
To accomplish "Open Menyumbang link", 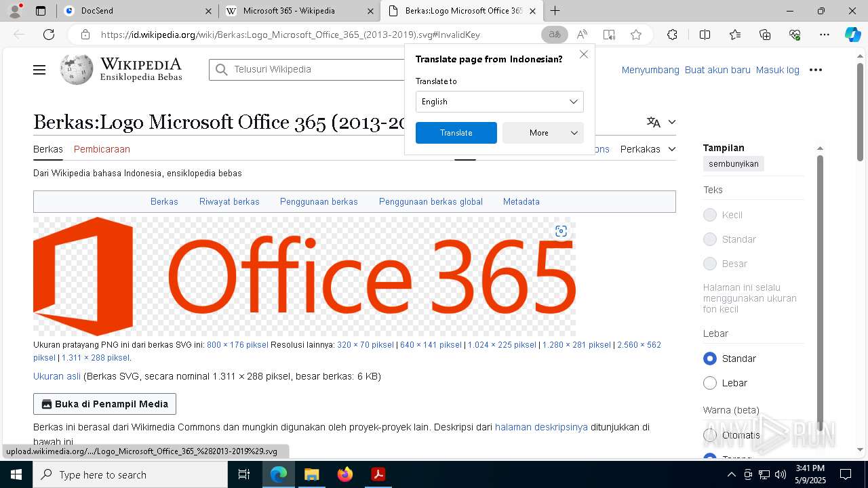I will pos(650,70).
